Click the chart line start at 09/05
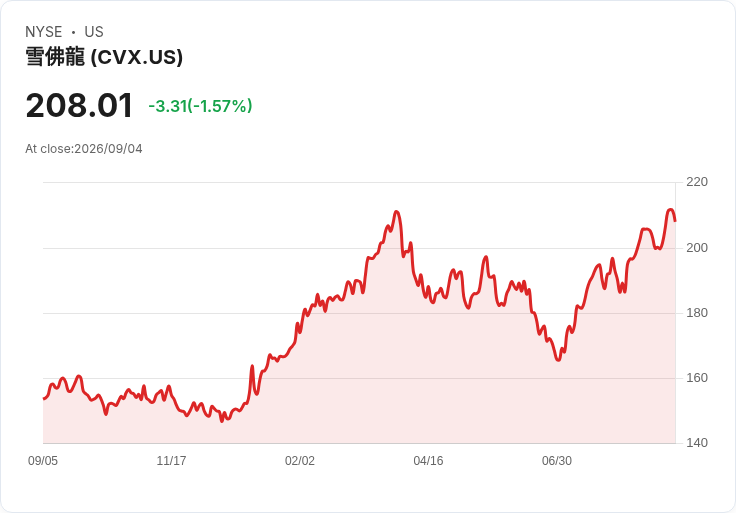Image resolution: width=736 pixels, height=513 pixels. 44,398
